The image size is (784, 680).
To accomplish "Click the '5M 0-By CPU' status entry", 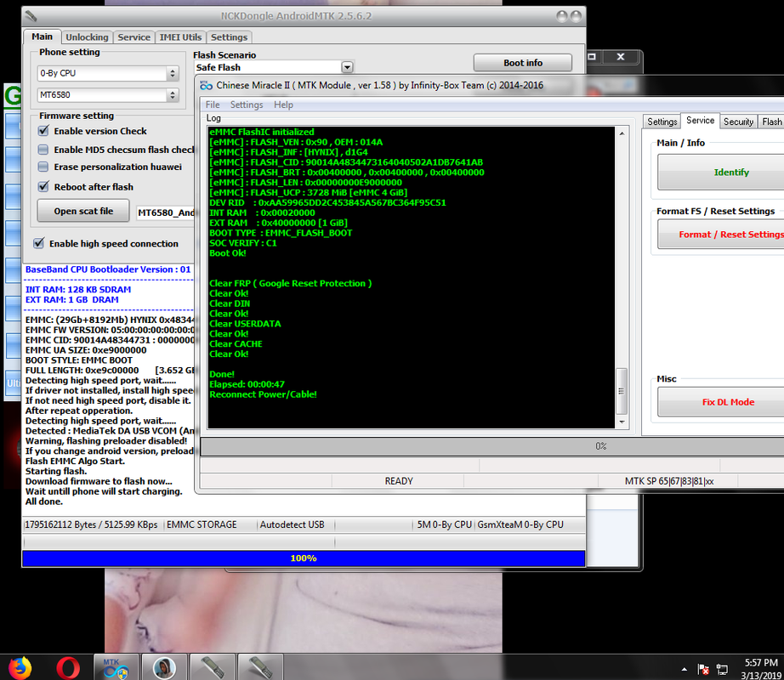I will click(445, 524).
